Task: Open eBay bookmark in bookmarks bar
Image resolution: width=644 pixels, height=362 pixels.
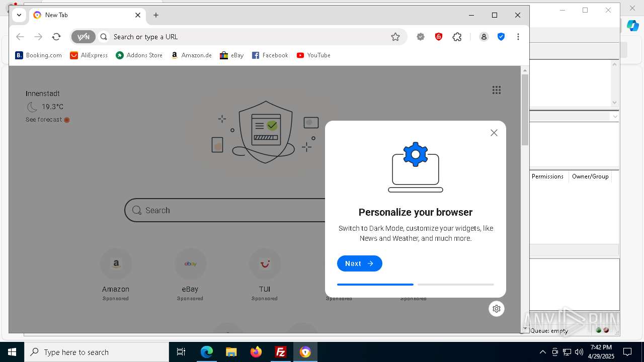Action: coord(232,55)
